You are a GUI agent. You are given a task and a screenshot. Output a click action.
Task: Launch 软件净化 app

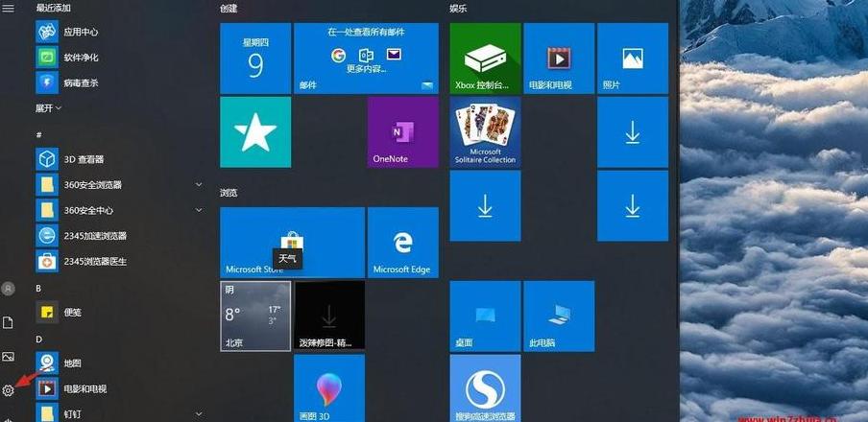(x=121, y=57)
